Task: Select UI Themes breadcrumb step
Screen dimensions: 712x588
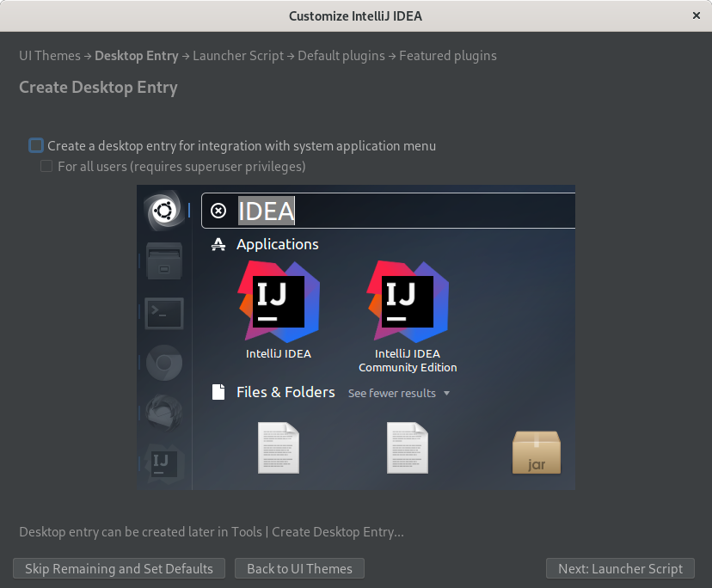Action: [50, 56]
